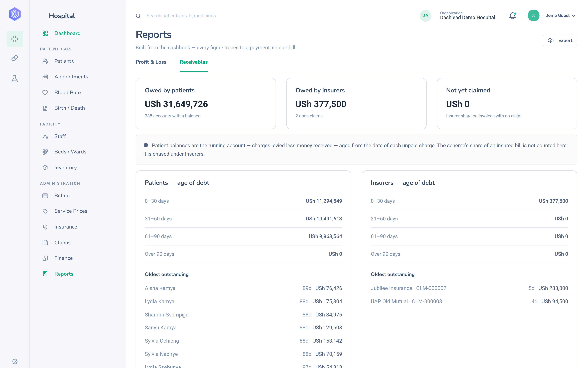The image size is (588, 368).
Task: Select Aisha Kamya outstanding row
Action: coord(243,288)
